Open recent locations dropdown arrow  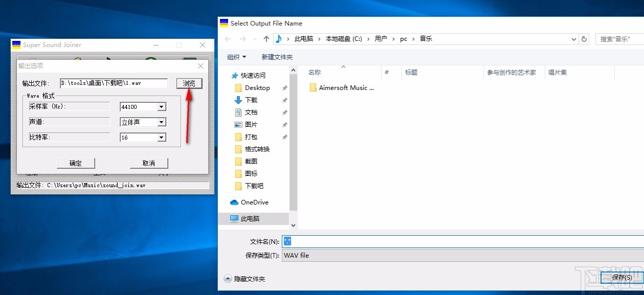click(254, 39)
